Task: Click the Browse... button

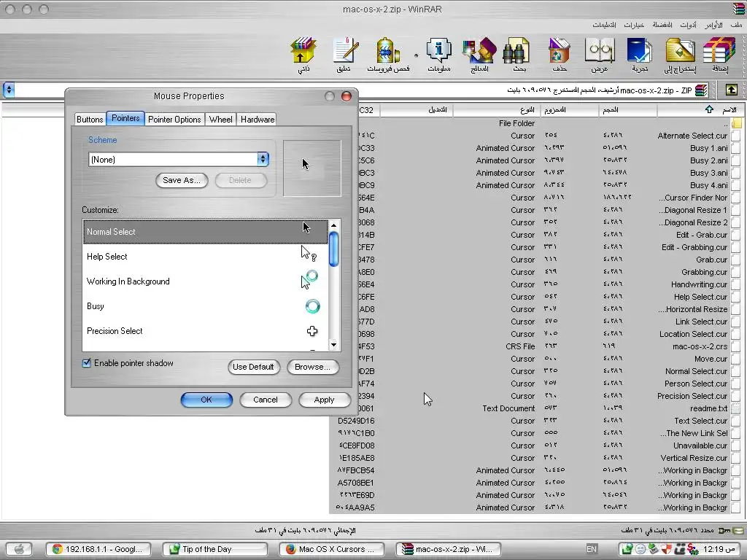Action: 312,367
